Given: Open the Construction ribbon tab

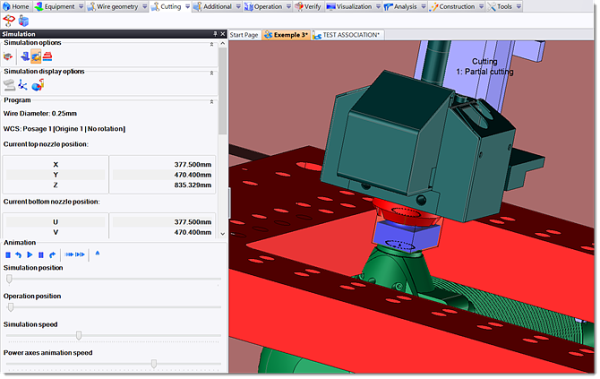Looking at the screenshot, I should click(x=453, y=7).
